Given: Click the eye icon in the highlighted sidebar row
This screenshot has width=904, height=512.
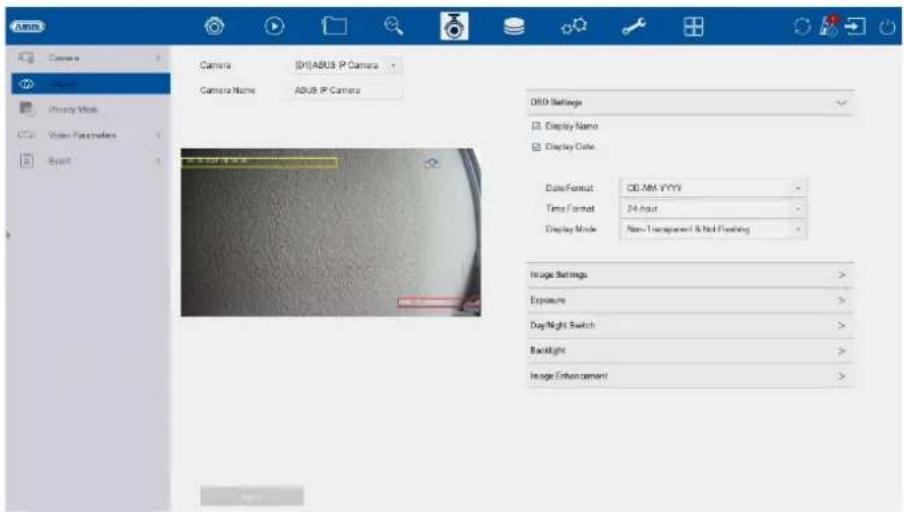Looking at the screenshot, I should 27,84.
